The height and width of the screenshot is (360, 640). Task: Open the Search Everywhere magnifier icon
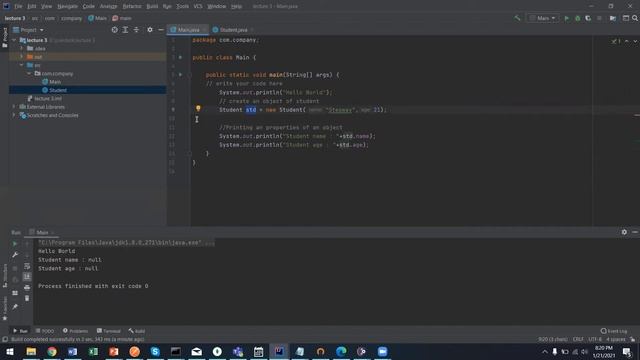pyautogui.click(x=635, y=18)
